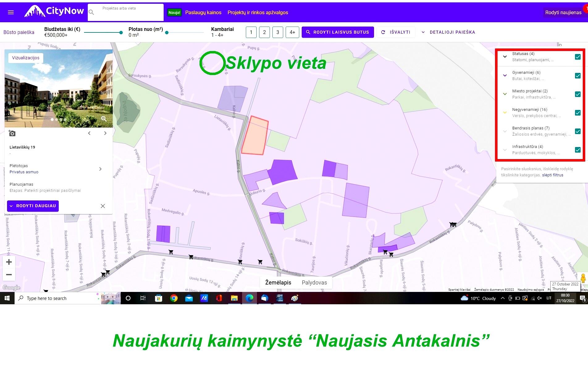Screen dimensions: 588x392
Task: Open Google Chrome from the taskbar
Action: pos(174,298)
